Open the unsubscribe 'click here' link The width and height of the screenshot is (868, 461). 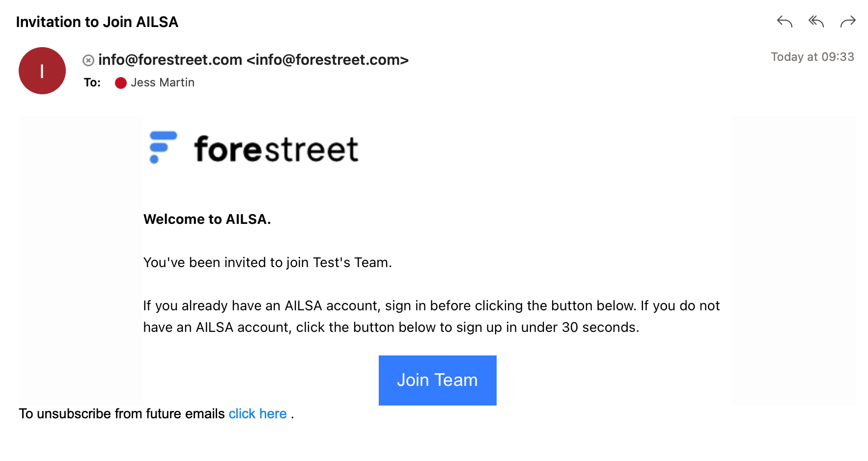pyautogui.click(x=257, y=414)
